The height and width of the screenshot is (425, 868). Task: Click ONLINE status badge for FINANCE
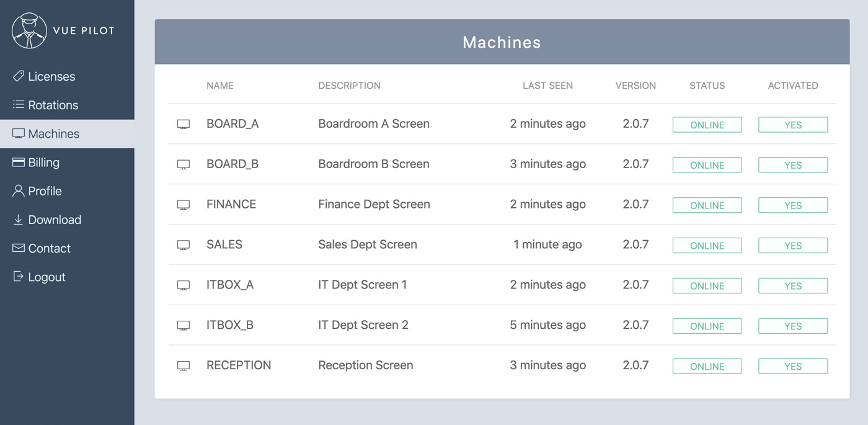(707, 205)
